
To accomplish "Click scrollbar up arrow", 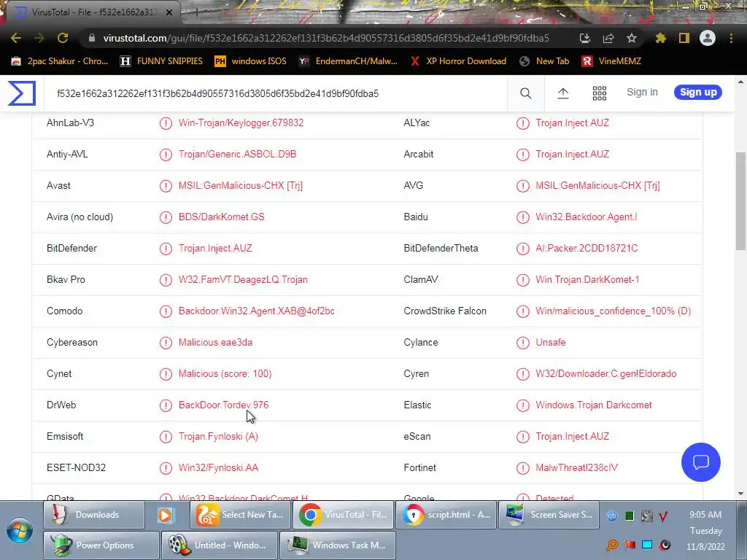I will pyautogui.click(x=741, y=82).
